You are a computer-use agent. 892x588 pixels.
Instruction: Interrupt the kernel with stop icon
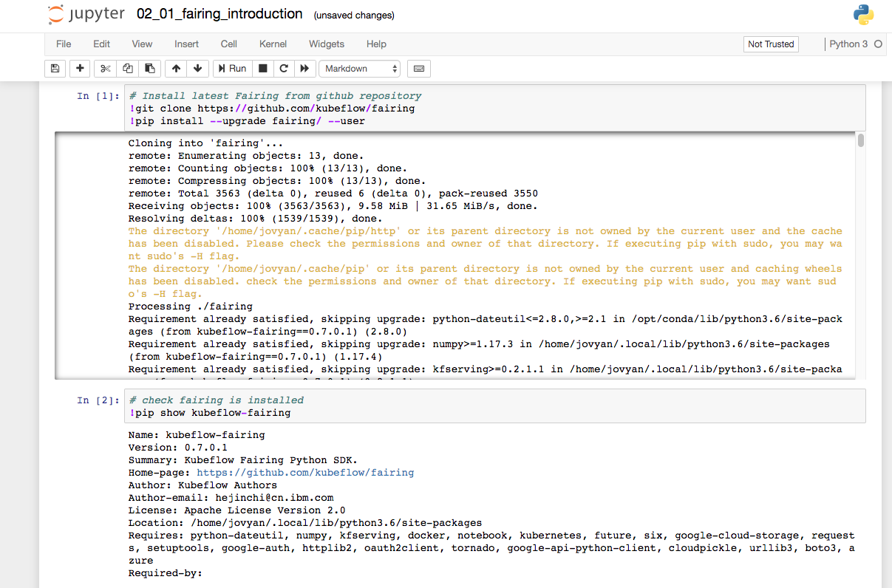click(x=262, y=69)
